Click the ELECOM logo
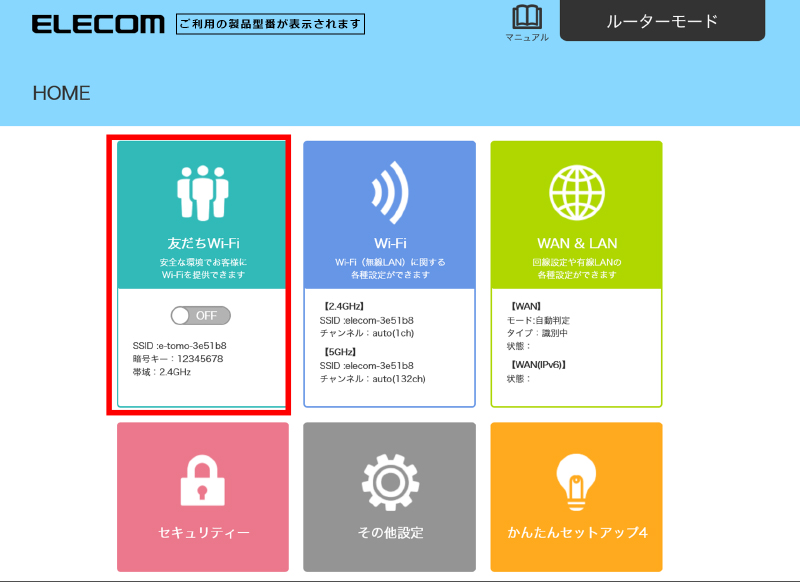The image size is (800, 582). point(98,24)
